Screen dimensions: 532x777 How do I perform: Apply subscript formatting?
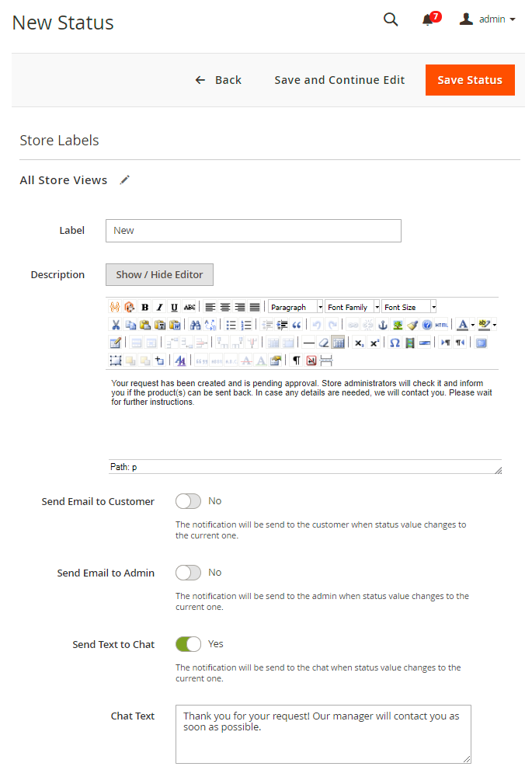click(x=360, y=343)
